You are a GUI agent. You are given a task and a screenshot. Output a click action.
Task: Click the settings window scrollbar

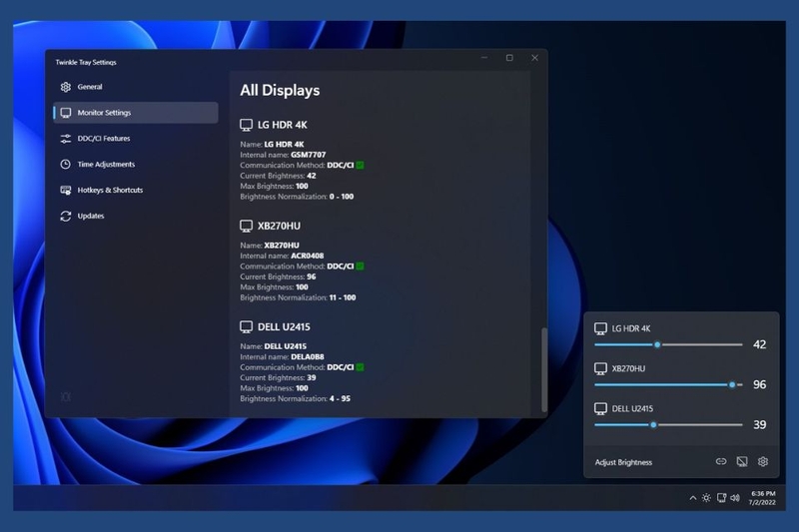(x=544, y=369)
